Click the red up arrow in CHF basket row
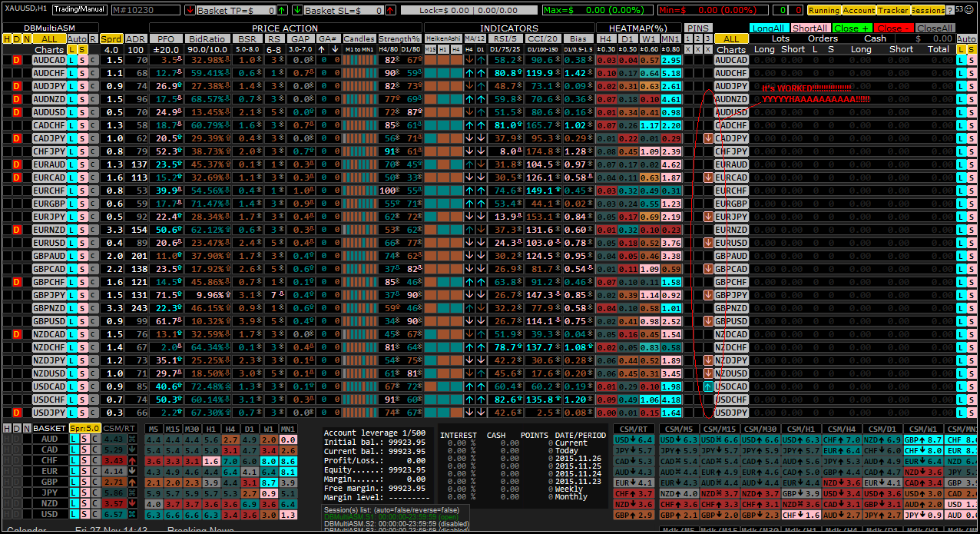This screenshot has height=534, width=980. pyautogui.click(x=132, y=460)
